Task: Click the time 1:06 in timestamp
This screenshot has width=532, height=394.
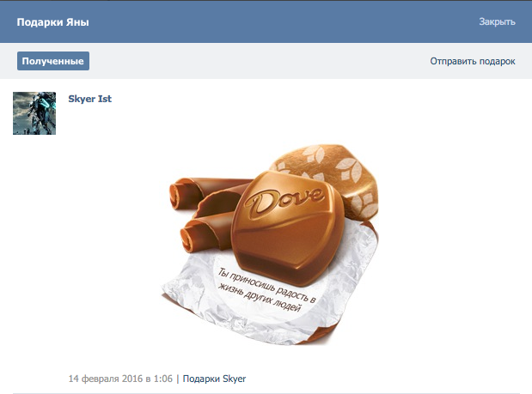Action: 162,379
